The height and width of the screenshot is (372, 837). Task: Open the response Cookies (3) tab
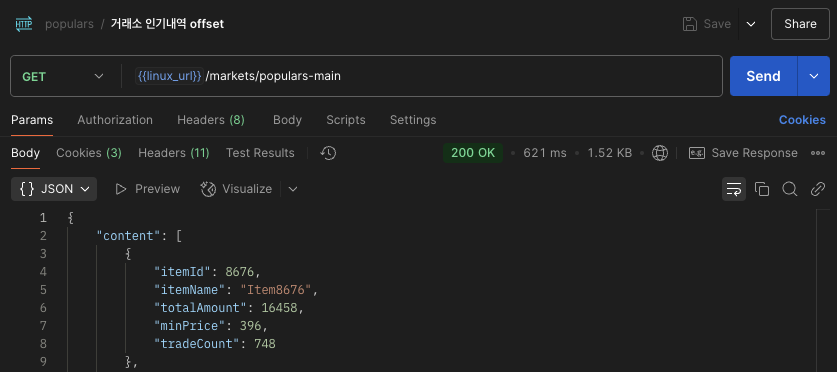point(89,153)
